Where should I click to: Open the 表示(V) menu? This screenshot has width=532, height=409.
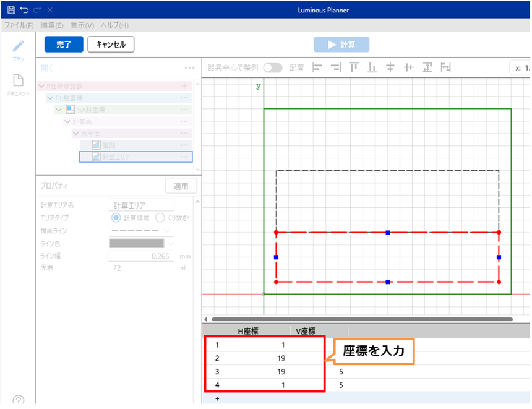[82, 25]
